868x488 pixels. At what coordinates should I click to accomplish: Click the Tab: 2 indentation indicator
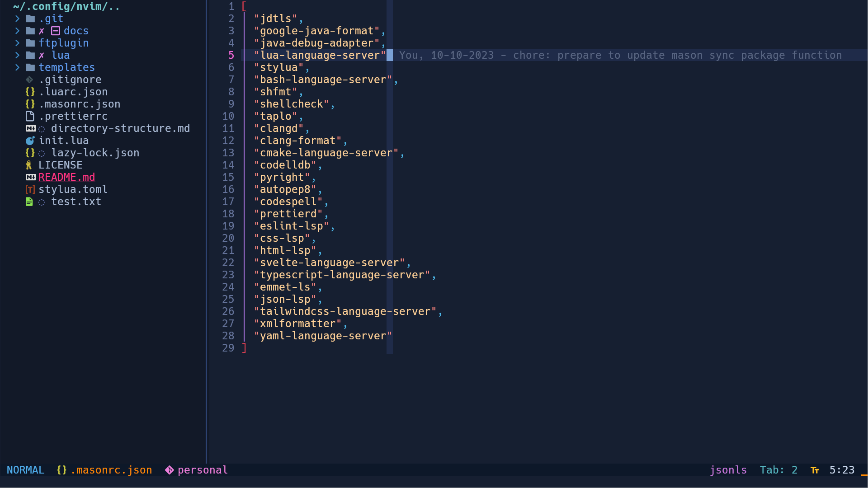(778, 470)
